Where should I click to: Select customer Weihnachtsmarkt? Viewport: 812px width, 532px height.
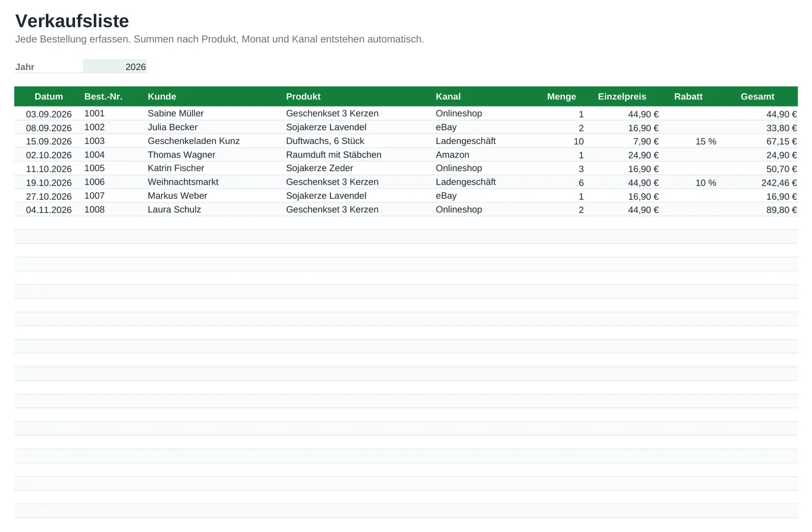[183, 182]
